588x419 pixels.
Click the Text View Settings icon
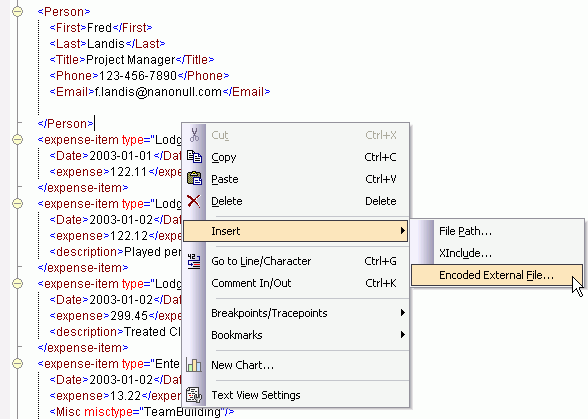[194, 395]
